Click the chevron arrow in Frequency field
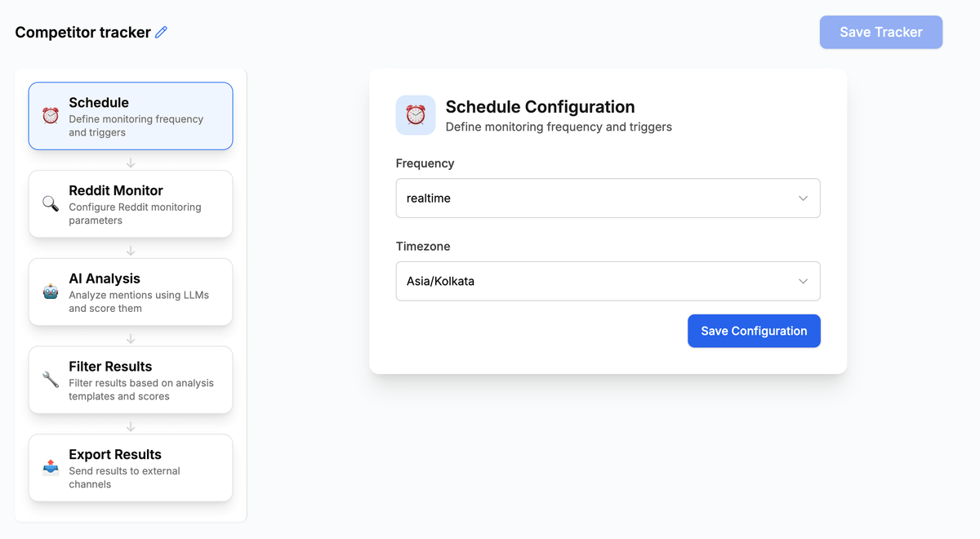 803,198
